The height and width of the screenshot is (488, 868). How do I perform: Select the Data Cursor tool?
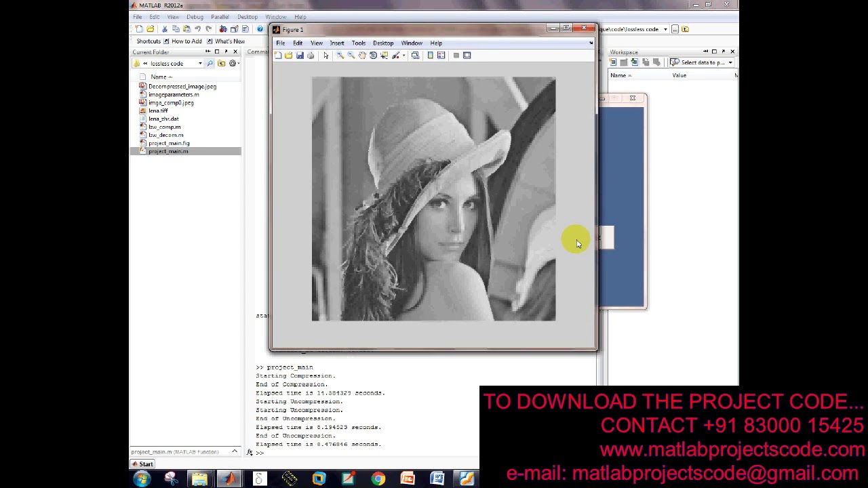(384, 56)
